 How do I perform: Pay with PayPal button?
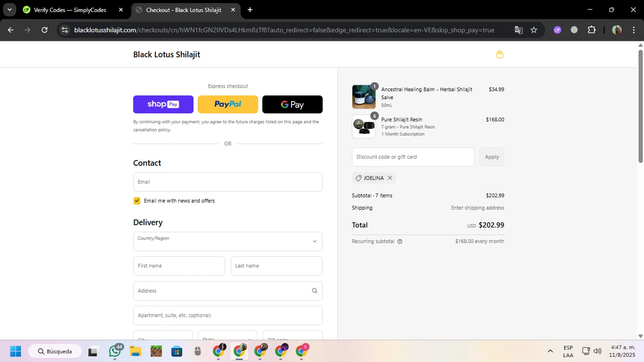pos(228,104)
